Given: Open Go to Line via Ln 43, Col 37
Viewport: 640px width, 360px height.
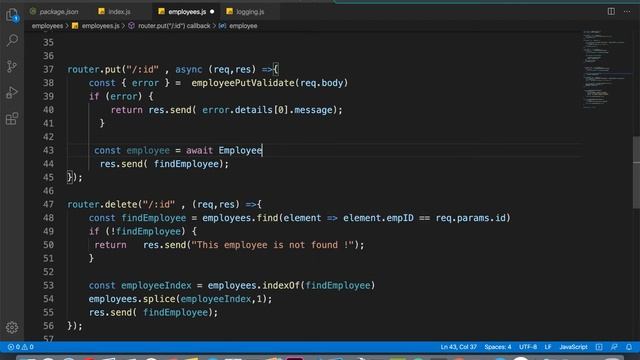Looking at the screenshot, I should pyautogui.click(x=458, y=347).
